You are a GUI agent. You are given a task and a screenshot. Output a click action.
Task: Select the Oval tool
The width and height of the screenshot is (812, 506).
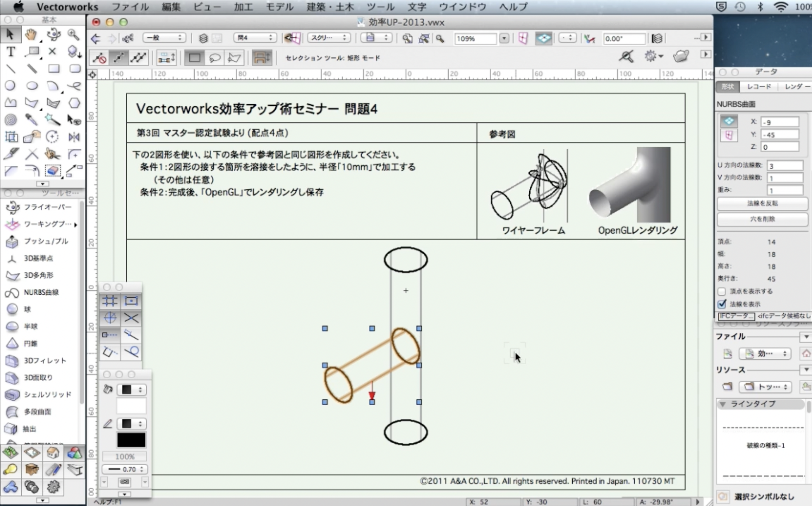click(x=32, y=86)
